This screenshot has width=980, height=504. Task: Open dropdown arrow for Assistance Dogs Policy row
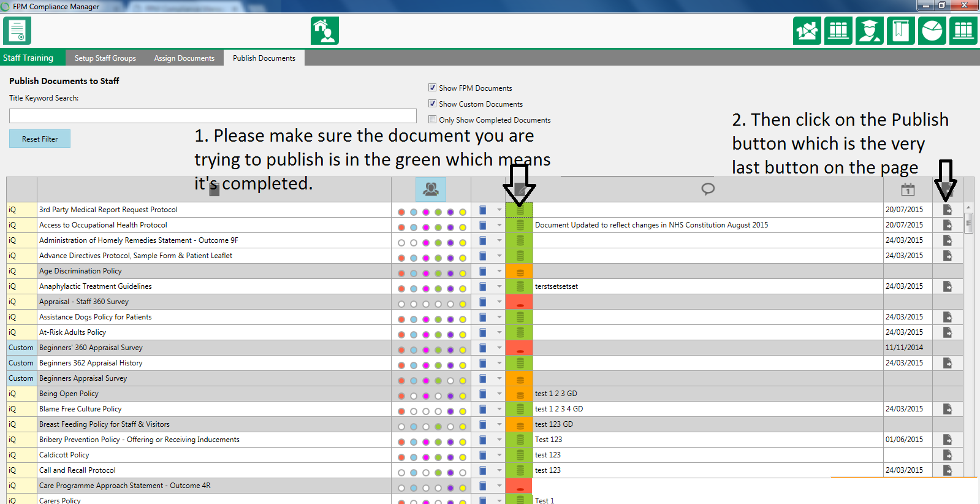[499, 317]
